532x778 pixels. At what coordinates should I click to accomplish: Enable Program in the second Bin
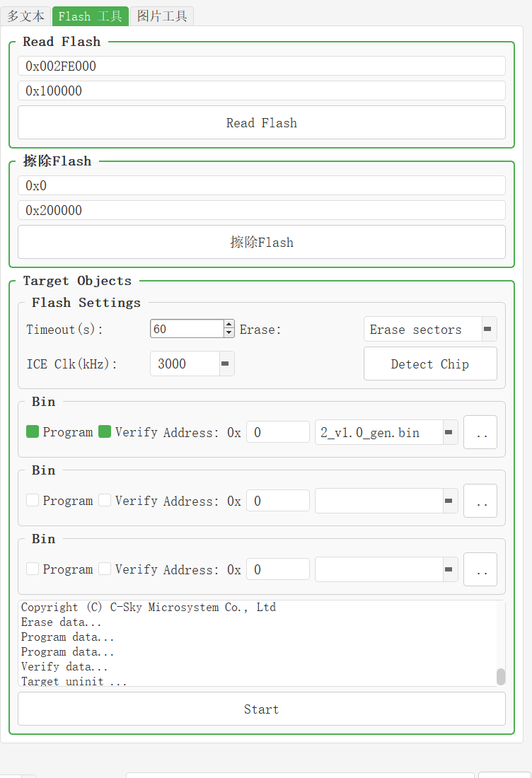click(x=33, y=500)
